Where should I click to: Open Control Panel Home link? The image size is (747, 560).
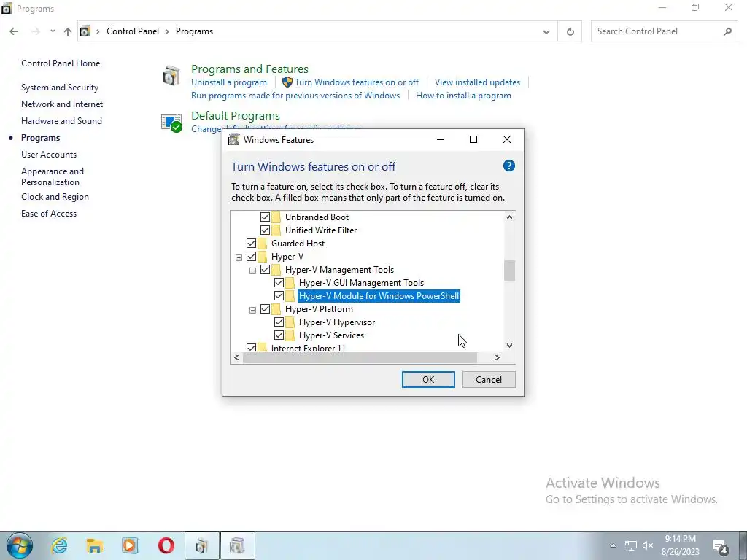tap(61, 63)
